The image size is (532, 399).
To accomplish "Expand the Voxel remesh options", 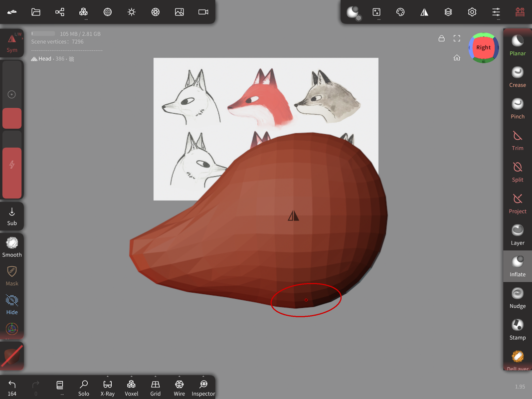I will tap(131, 377).
